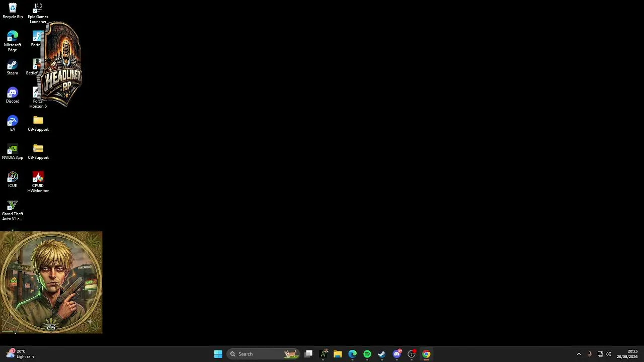Open the weather widget showing Light rain
The width and height of the screenshot is (644, 362).
point(20,354)
